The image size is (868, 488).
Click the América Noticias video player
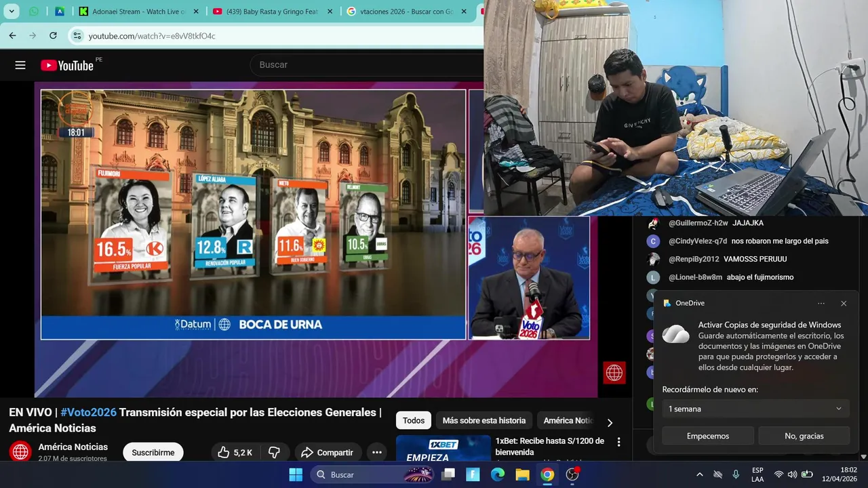click(316, 239)
